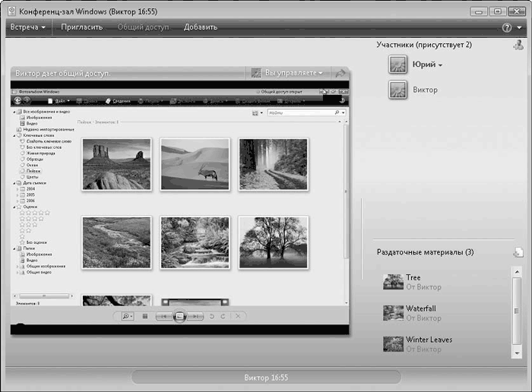
Task: Click the add handout icon beside Раздаточные материалы
Action: tap(518, 252)
